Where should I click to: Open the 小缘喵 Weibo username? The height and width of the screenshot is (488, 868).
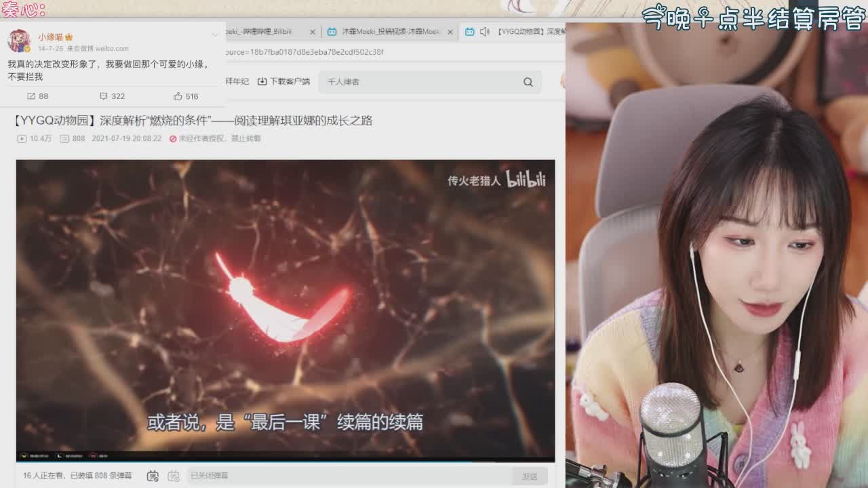(50, 37)
